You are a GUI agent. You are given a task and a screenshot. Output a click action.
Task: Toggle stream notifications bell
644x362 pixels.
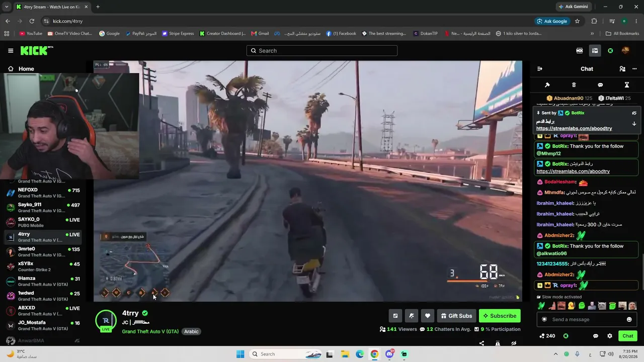click(x=412, y=316)
